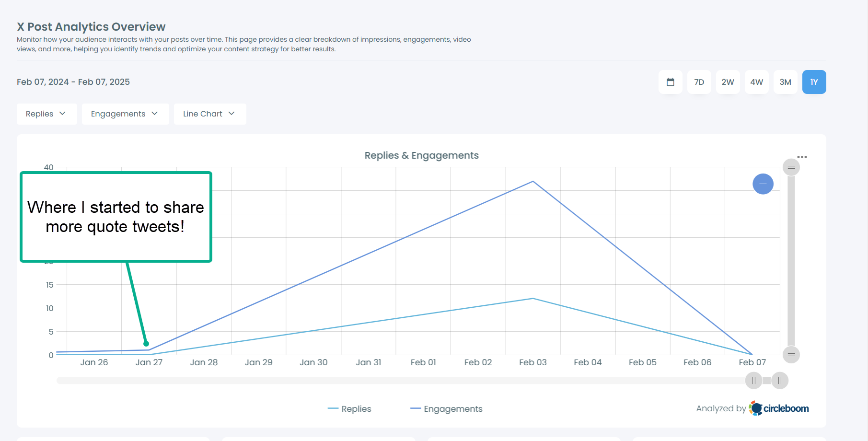The height and width of the screenshot is (441, 868).
Task: Select the 1Y time range
Action: coord(814,82)
